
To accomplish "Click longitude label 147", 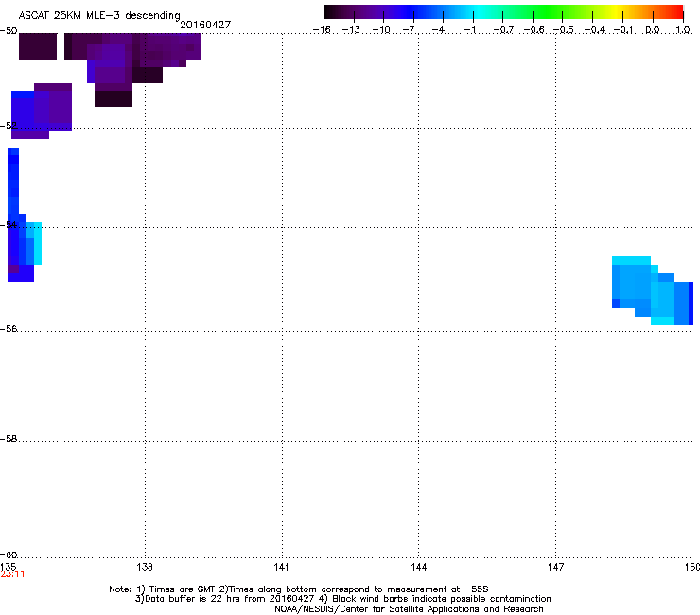I will (555, 567).
